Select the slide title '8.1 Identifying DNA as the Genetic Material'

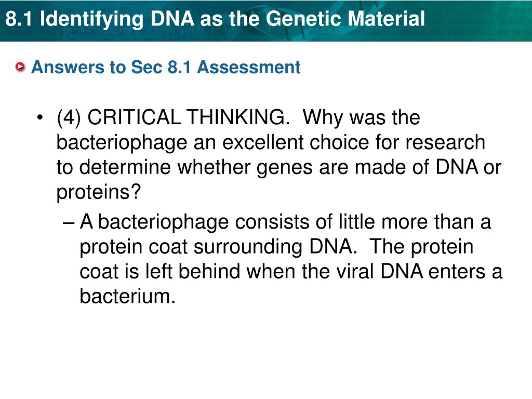tap(215, 18)
